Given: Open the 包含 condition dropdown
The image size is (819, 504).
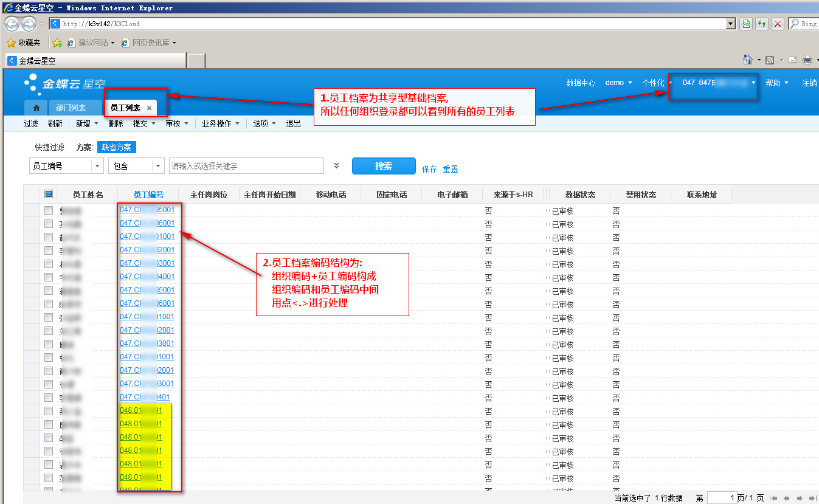Looking at the screenshot, I should (158, 166).
